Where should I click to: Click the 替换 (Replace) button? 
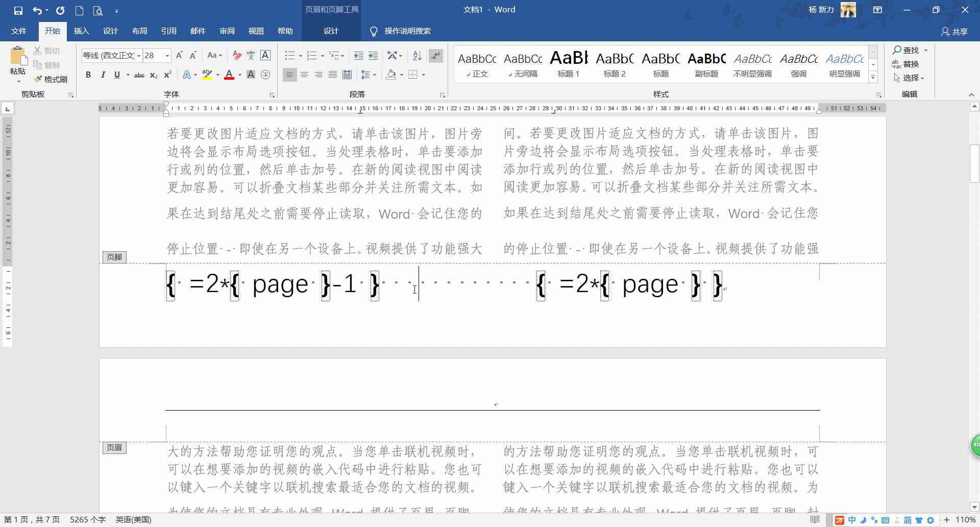point(905,64)
